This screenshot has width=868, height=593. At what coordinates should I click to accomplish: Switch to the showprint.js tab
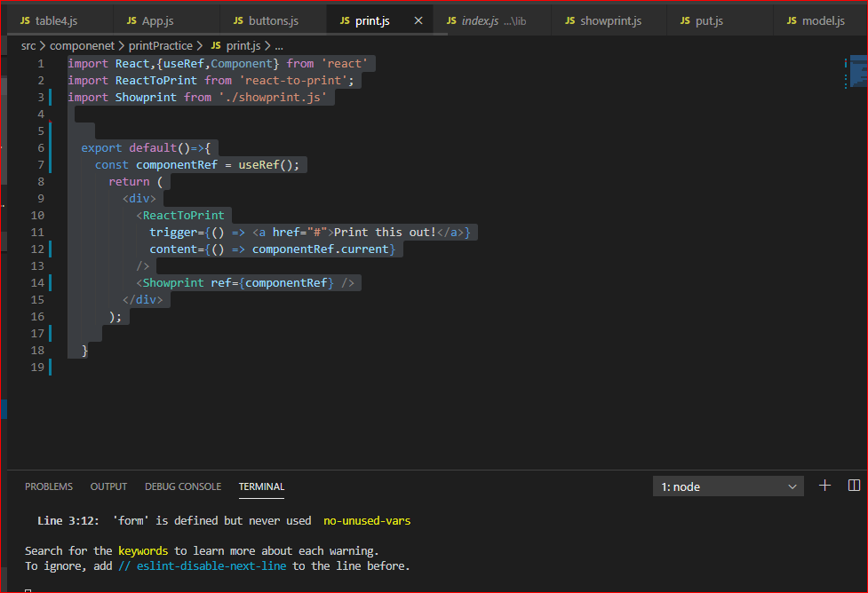click(x=609, y=20)
